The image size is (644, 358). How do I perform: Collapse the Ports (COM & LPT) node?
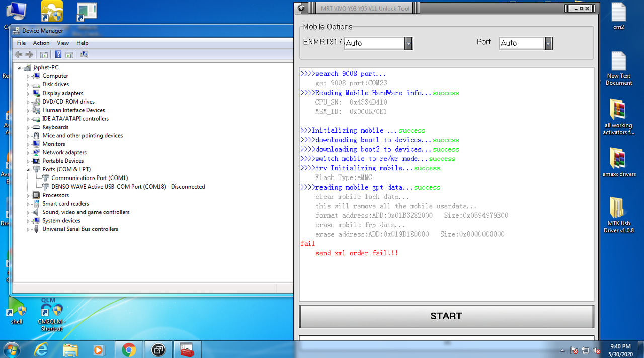[x=28, y=170]
